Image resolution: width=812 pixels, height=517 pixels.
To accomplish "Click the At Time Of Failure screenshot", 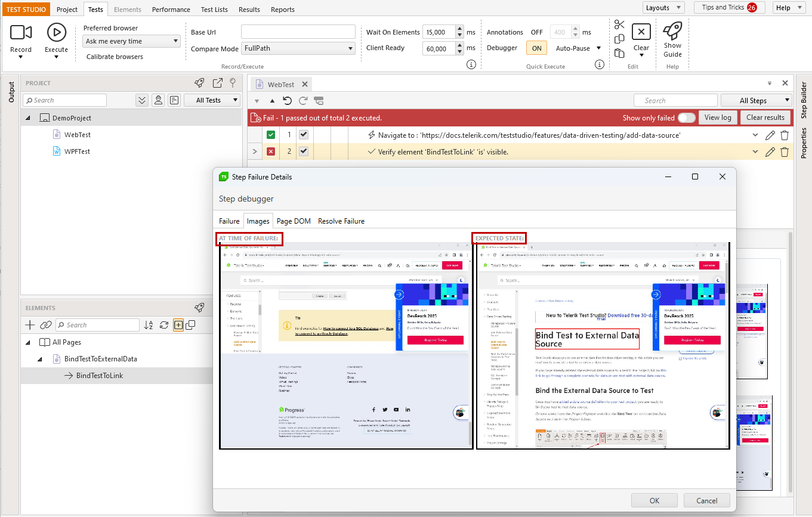I will click(x=345, y=345).
